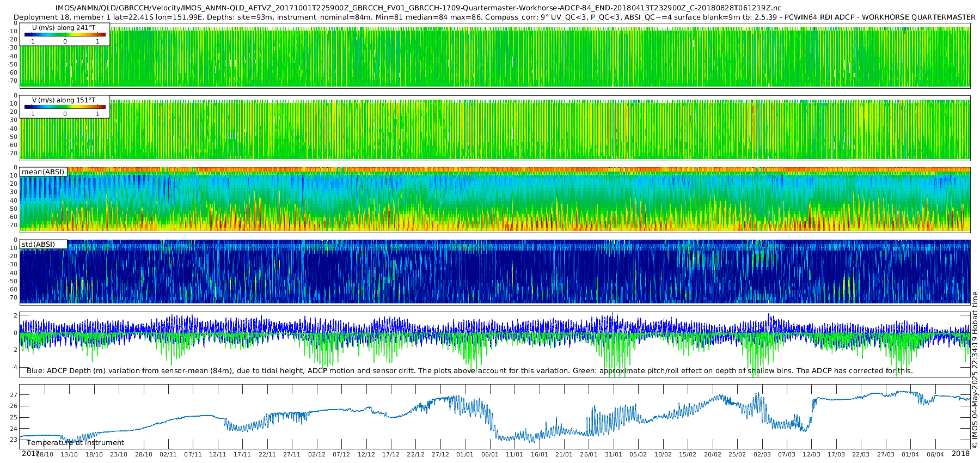Click the '12/12' date tick
The width and height of the screenshot is (980, 463).
(x=366, y=455)
